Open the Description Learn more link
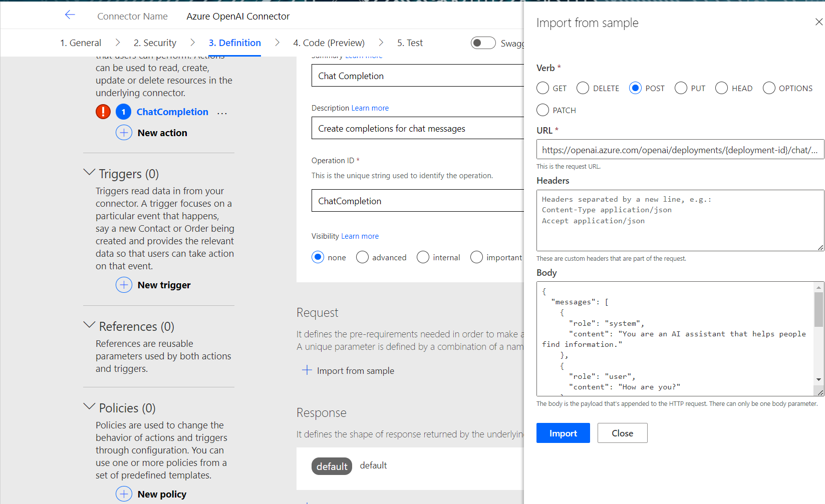This screenshot has height=504, width=825. tap(370, 108)
